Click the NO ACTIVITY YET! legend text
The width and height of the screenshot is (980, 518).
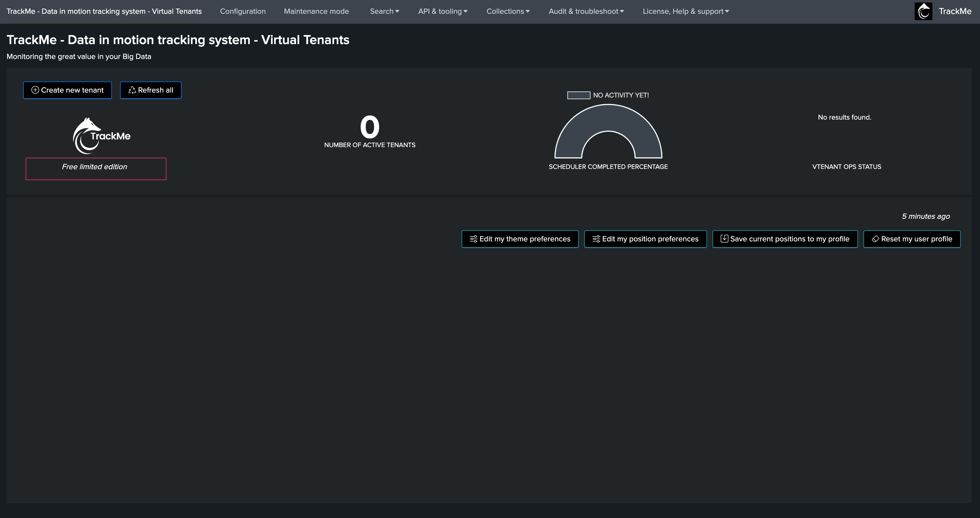[x=621, y=95]
